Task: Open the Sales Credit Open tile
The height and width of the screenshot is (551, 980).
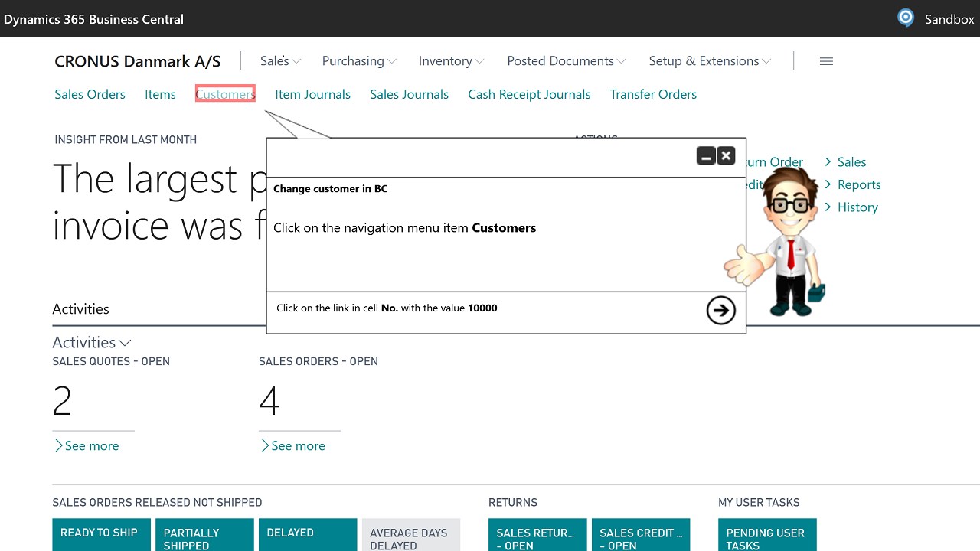Action: click(x=641, y=535)
